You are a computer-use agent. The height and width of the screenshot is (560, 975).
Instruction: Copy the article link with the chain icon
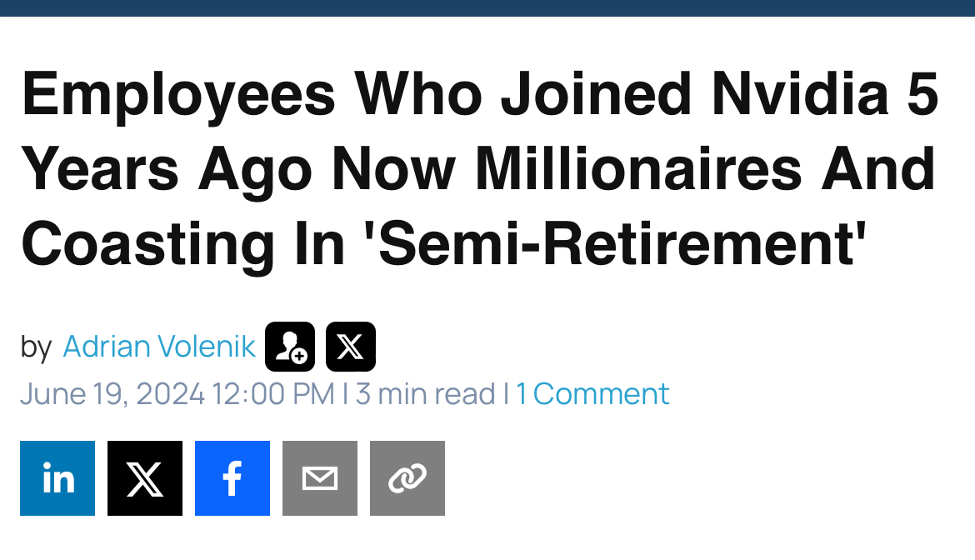(x=407, y=478)
